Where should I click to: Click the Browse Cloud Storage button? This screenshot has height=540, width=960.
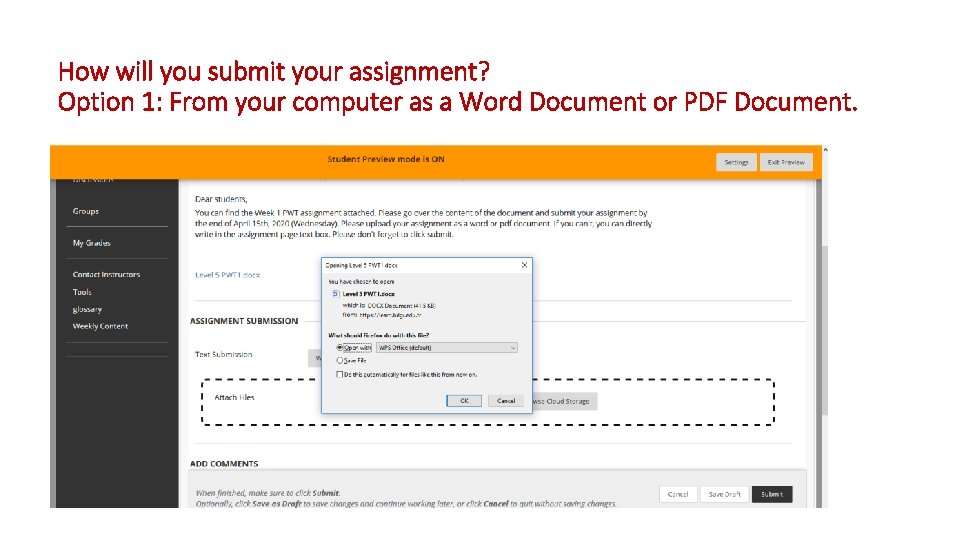pos(563,402)
